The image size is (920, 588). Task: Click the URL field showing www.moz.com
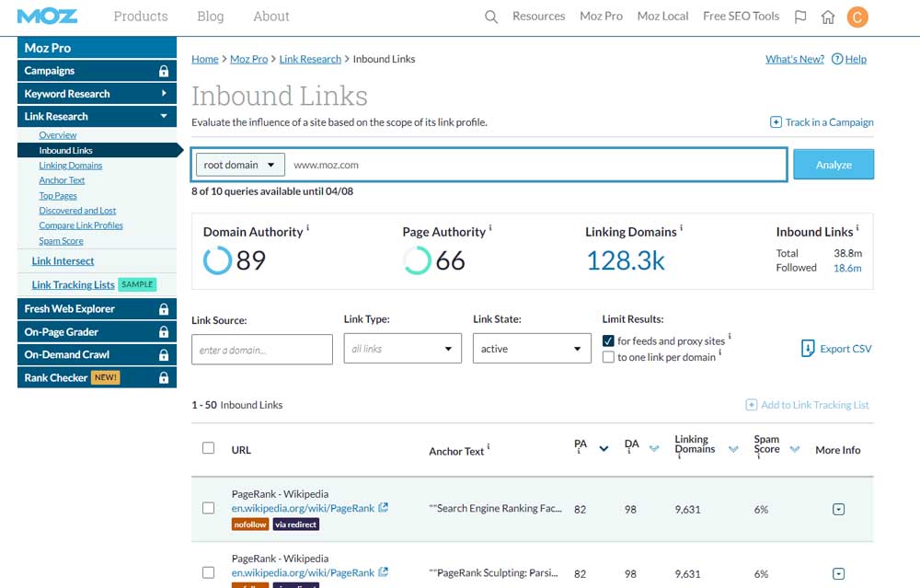(x=536, y=165)
